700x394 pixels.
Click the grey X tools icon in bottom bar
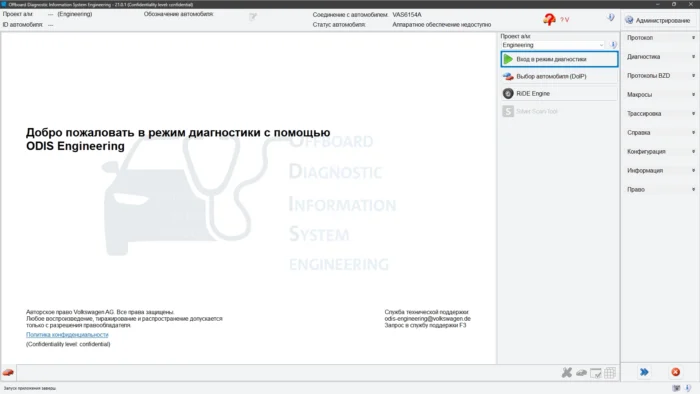(x=567, y=372)
